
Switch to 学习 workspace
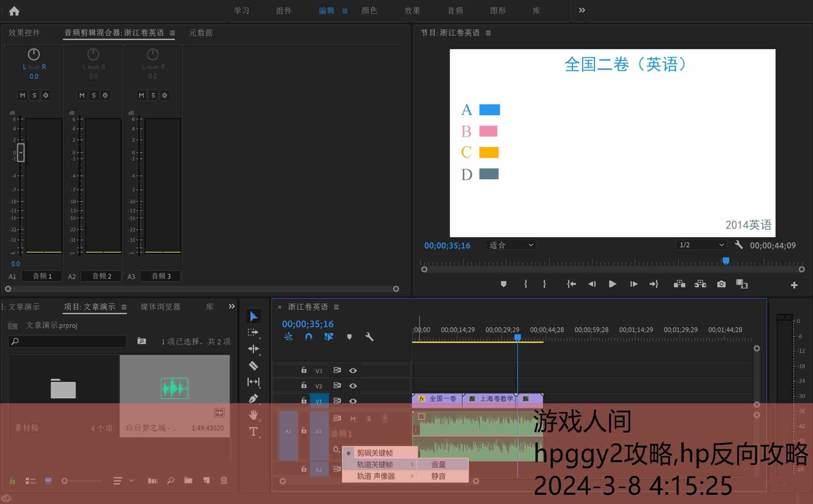click(x=242, y=11)
